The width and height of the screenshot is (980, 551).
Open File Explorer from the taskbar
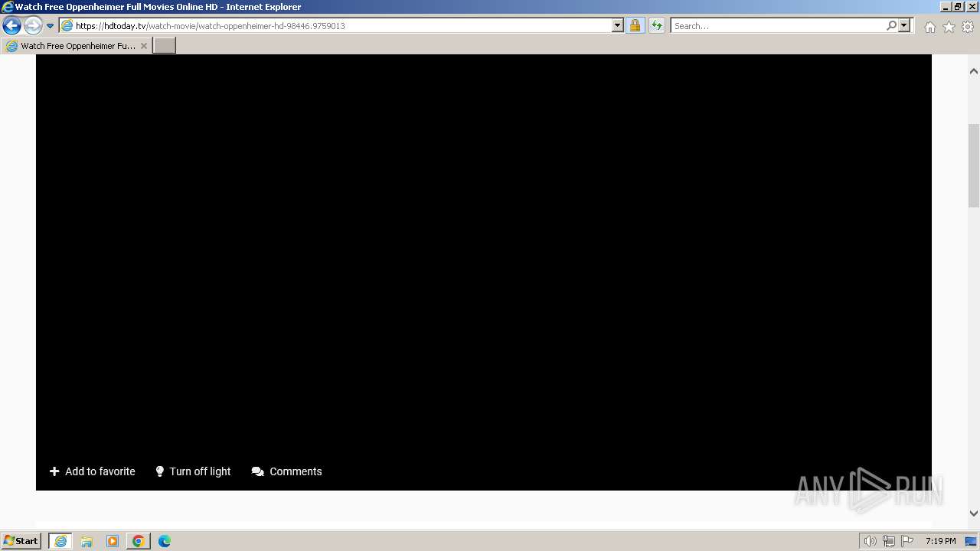tap(87, 541)
